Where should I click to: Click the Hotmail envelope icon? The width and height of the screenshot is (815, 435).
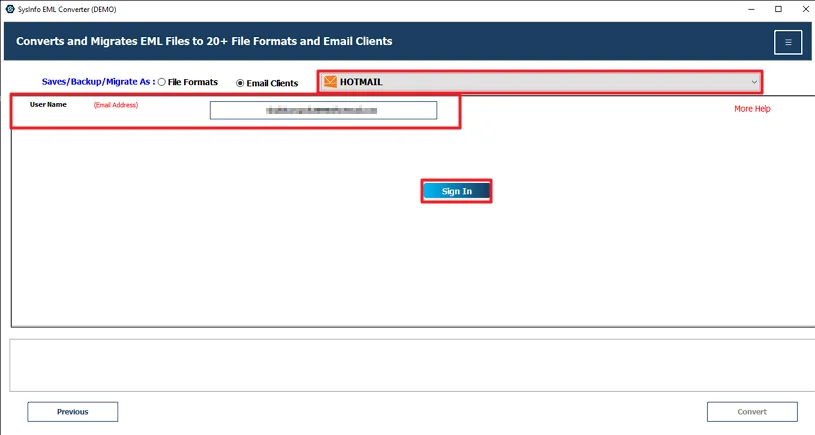[x=330, y=82]
